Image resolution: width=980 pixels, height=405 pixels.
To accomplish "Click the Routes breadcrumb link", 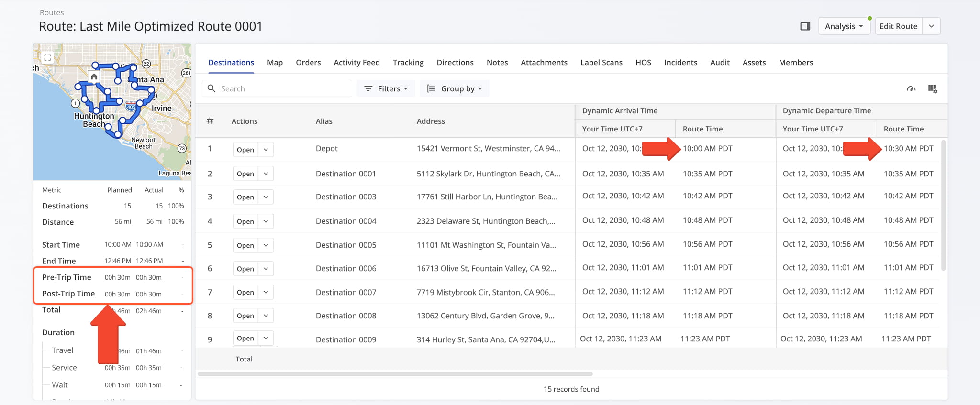I will (52, 12).
